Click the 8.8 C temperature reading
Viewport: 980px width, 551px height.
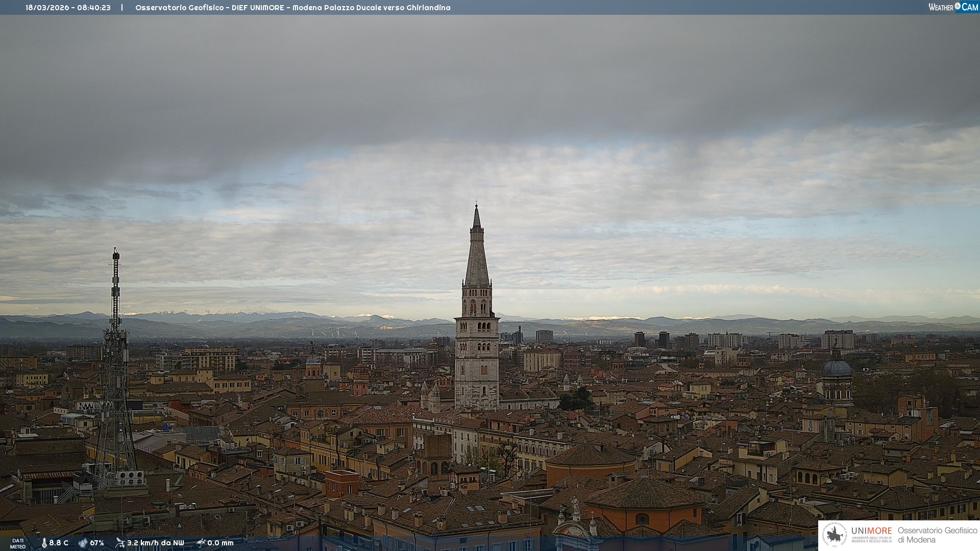[59, 543]
